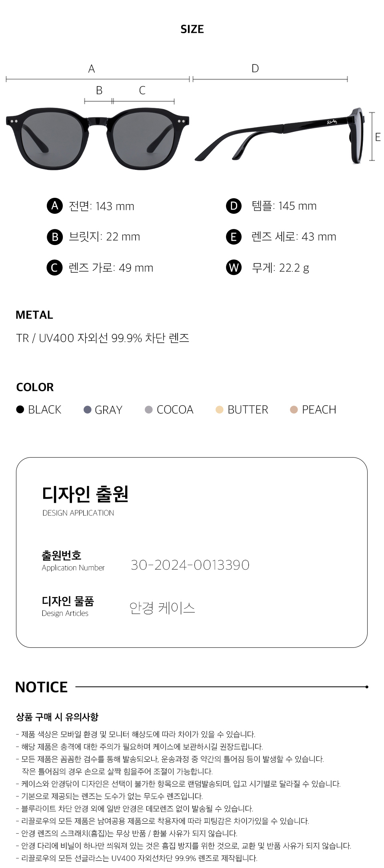Image resolution: width=384 pixels, height=868 pixels.
Task: Click the 디자인 출원 title
Action: click(x=85, y=494)
